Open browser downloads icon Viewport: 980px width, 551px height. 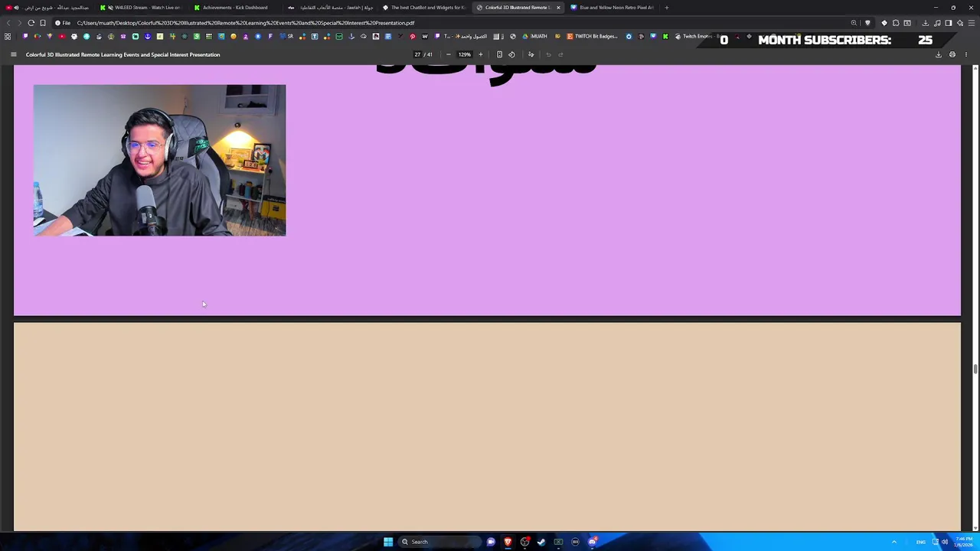click(925, 23)
